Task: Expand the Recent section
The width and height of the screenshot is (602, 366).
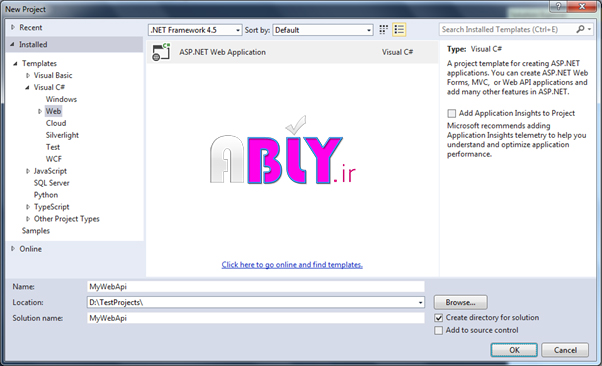Action: (13, 27)
